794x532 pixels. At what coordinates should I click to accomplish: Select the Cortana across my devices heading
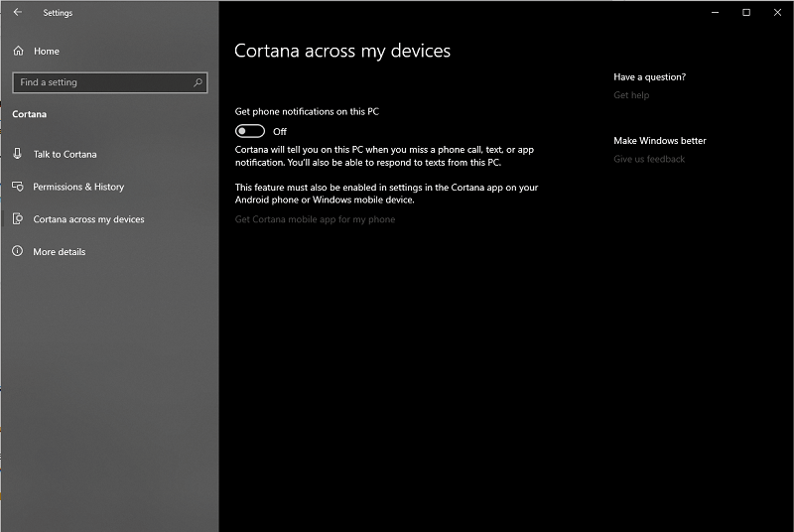(x=342, y=51)
